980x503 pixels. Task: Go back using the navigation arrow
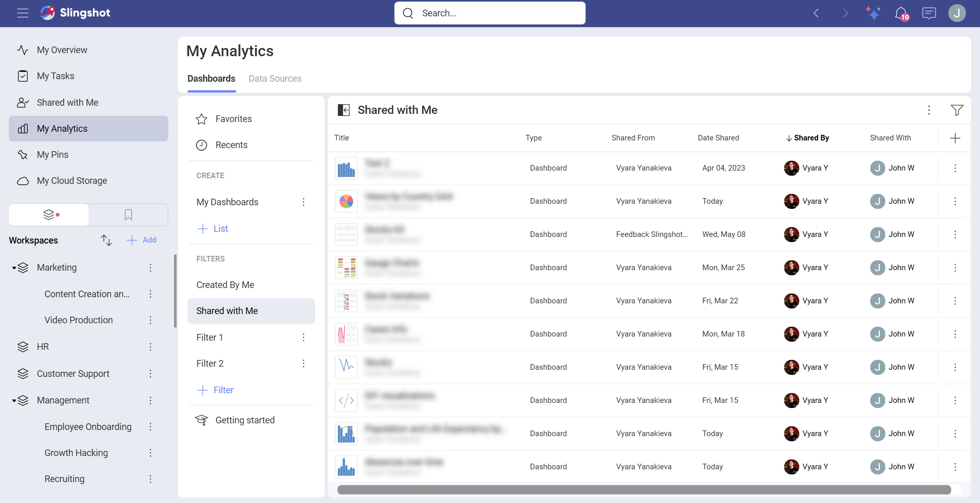(x=816, y=13)
